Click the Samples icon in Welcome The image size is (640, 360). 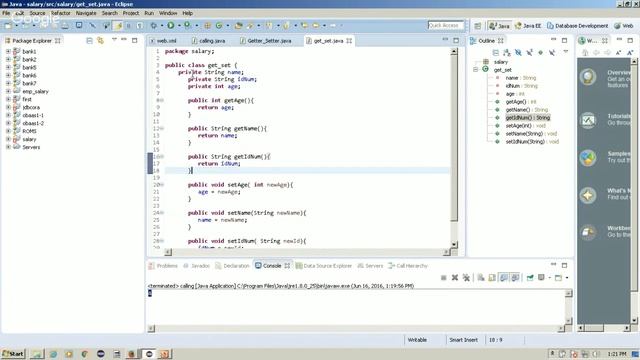588,158
